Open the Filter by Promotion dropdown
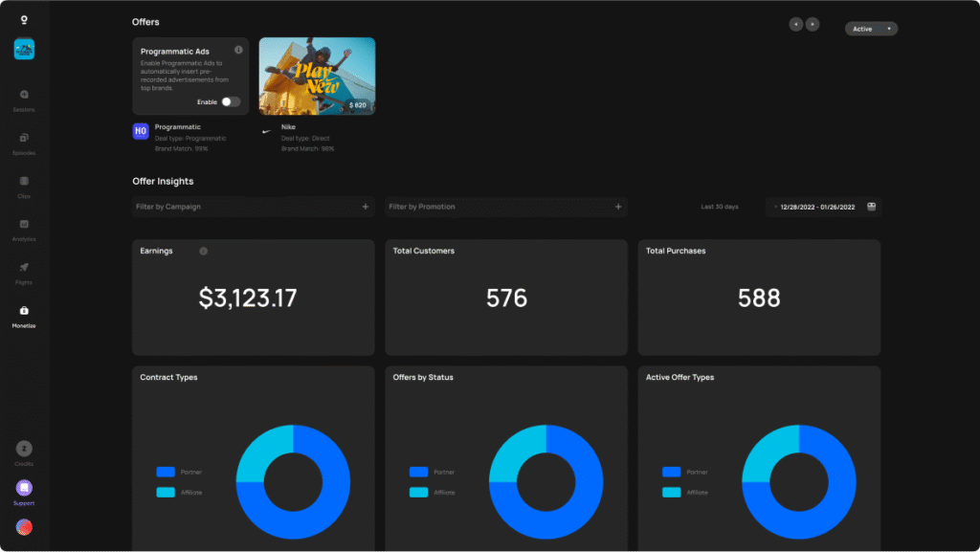This screenshot has width=980, height=552. point(505,207)
